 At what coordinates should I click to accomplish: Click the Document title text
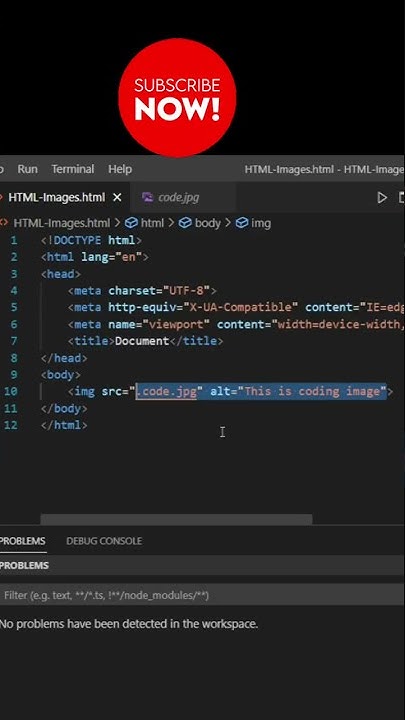click(x=142, y=341)
